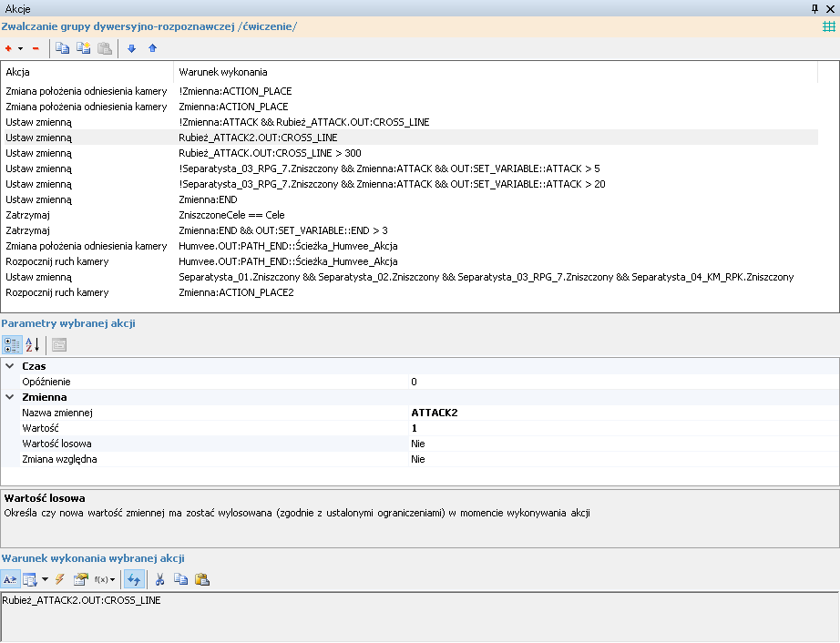Select the Zatrzymaj row 'ZniszczoneCele == Cele'
This screenshot has width=840, height=643.
(x=411, y=215)
